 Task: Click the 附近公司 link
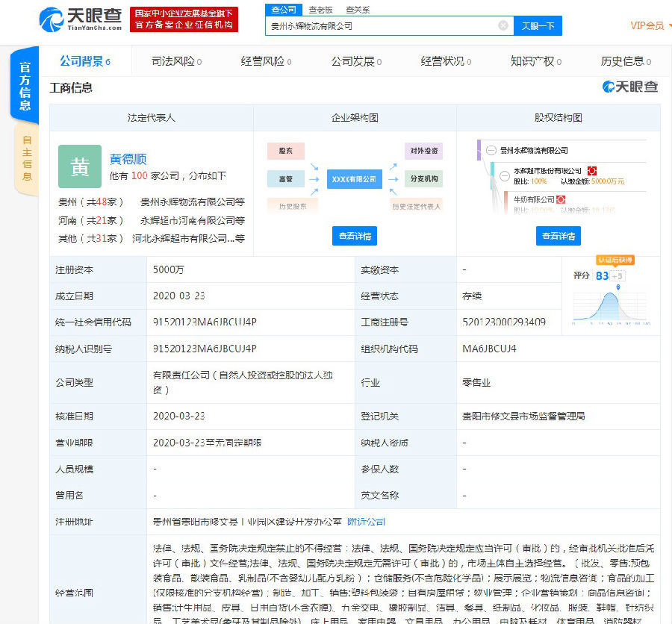(x=366, y=522)
